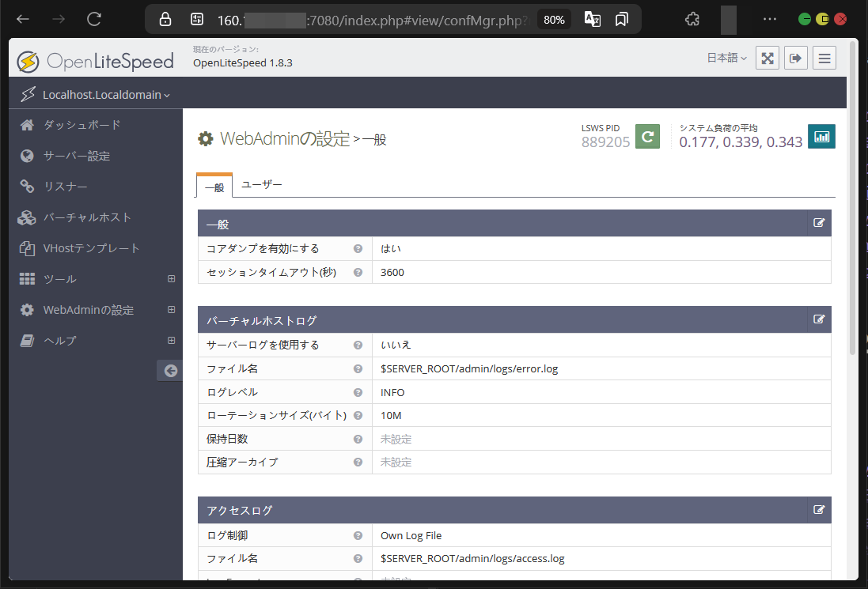Screen dimensions: 868x589
Task: Click the system load average values
Action: point(741,142)
